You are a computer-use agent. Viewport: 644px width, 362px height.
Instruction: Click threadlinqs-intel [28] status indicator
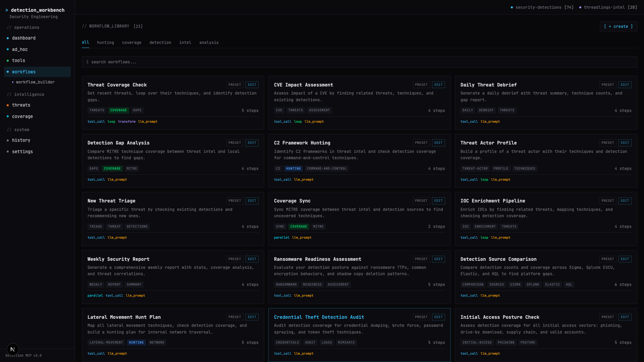pos(608,7)
